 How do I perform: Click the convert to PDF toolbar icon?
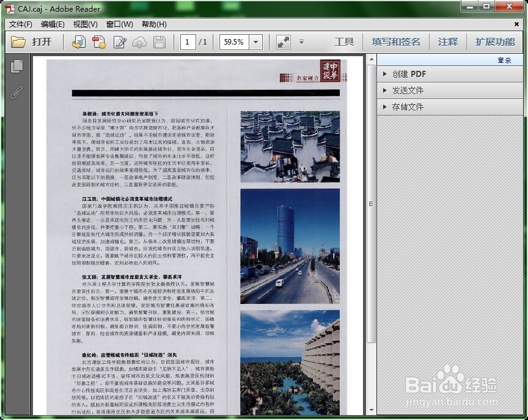99,42
